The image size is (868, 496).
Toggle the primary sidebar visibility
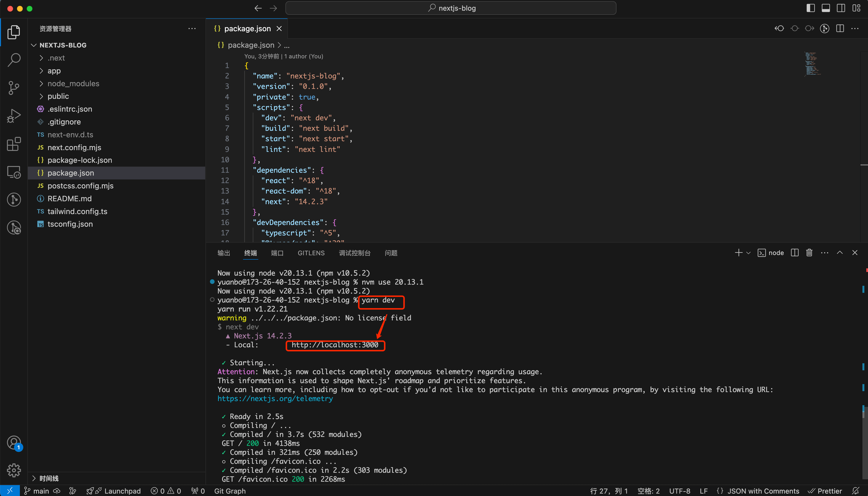[x=810, y=8]
